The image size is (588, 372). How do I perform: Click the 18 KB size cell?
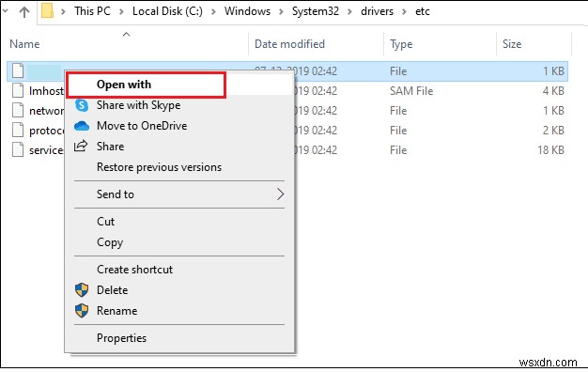pos(550,150)
